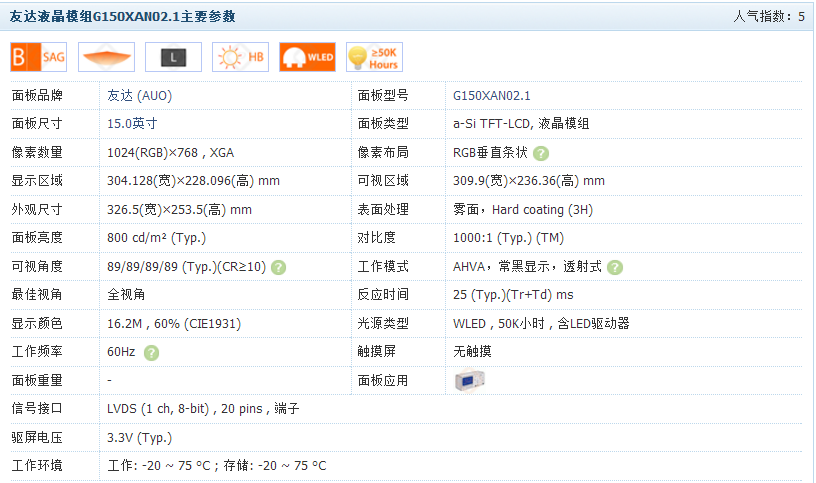
Task: Click the 友达液晶模组G150XAN02.1主要参数 heading
Action: pos(123,17)
